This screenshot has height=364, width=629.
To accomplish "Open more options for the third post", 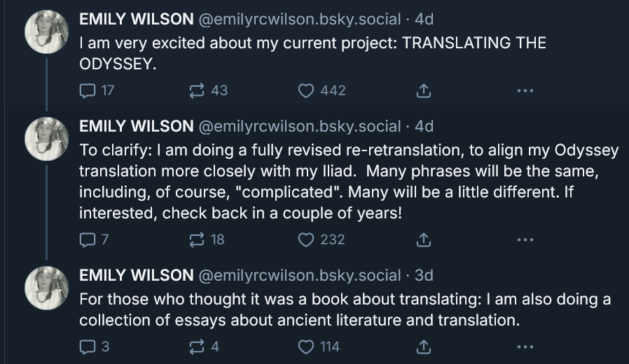I will click(525, 346).
